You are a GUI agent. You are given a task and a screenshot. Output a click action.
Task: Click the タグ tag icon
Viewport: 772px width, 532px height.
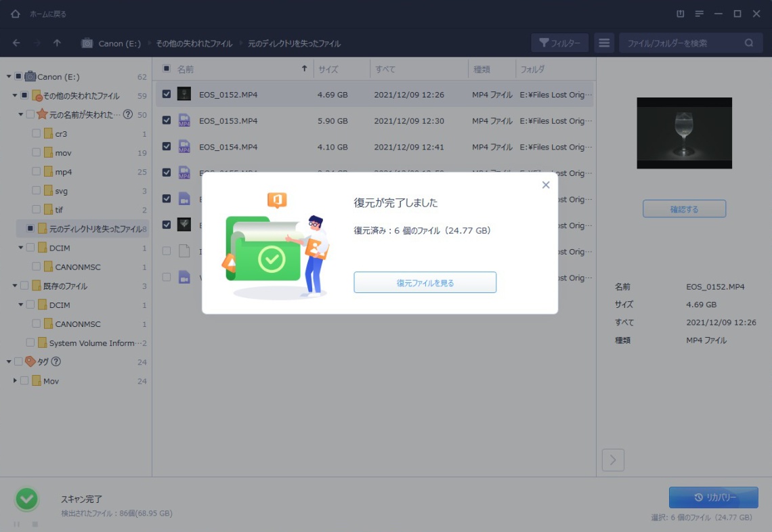coord(30,361)
